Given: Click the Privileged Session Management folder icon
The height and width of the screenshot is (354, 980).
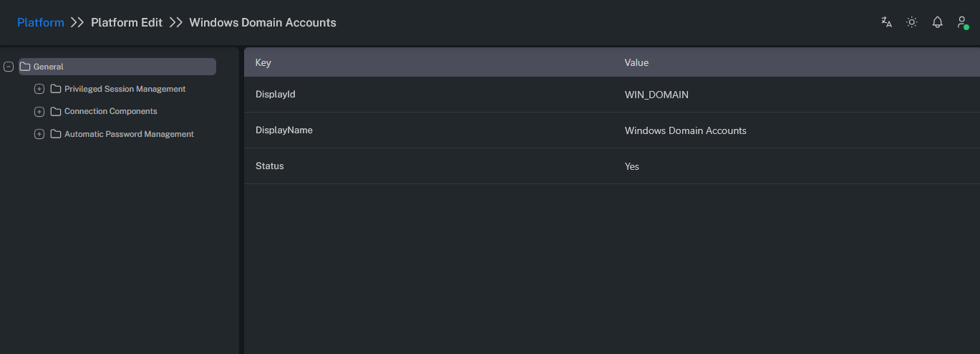Looking at the screenshot, I should [56, 89].
